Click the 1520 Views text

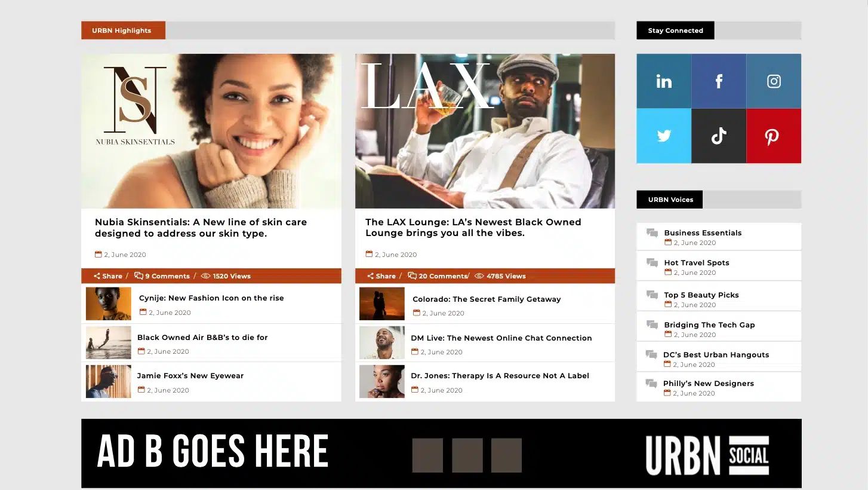232,276
